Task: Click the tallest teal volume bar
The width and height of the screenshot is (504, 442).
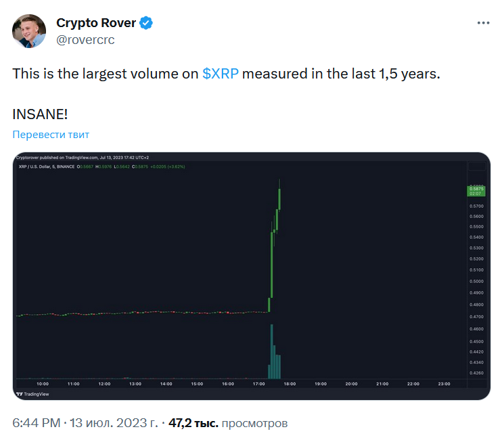Action: (x=271, y=351)
